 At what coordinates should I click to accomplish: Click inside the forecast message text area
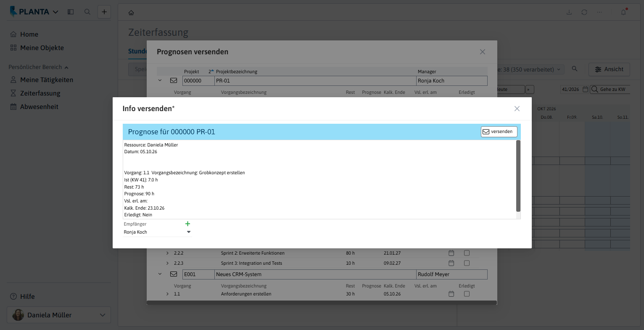click(x=319, y=180)
